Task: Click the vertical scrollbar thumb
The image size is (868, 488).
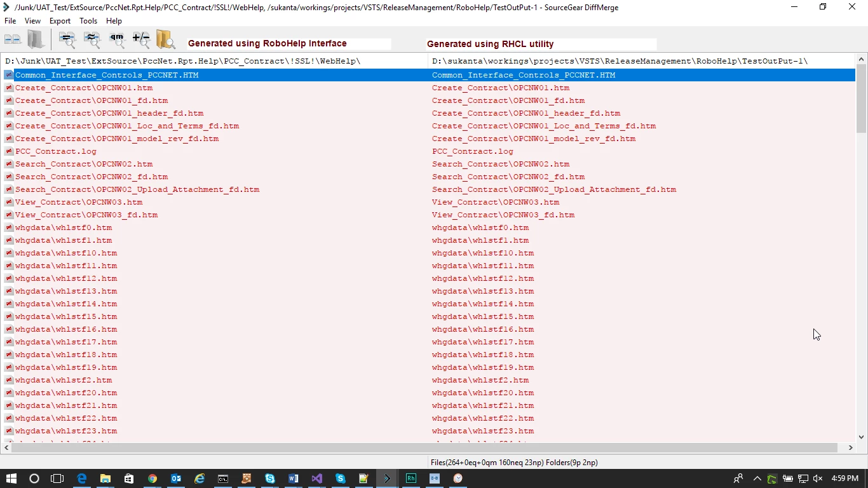Action: pos(862,98)
